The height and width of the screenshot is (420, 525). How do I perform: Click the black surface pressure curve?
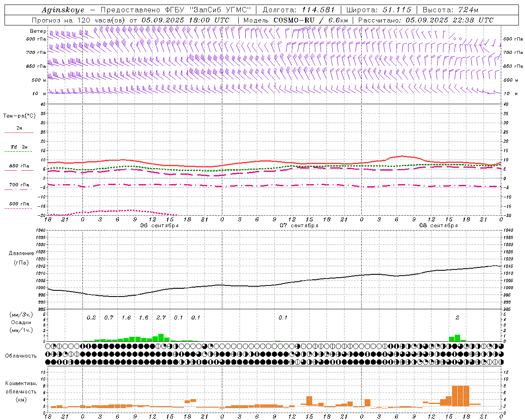tap(274, 285)
